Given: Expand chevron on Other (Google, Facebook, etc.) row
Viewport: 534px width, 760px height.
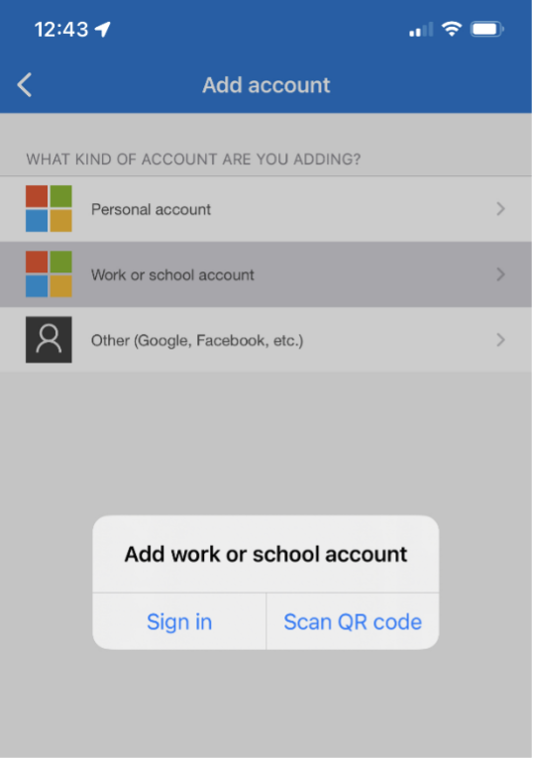Looking at the screenshot, I should click(x=501, y=340).
